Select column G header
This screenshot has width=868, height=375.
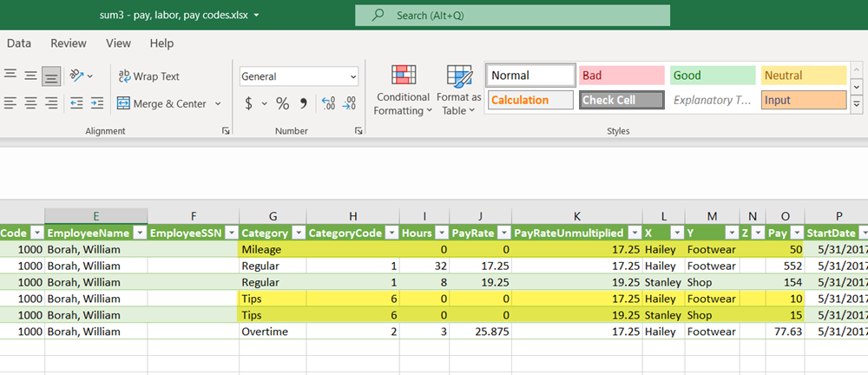pyautogui.click(x=273, y=217)
